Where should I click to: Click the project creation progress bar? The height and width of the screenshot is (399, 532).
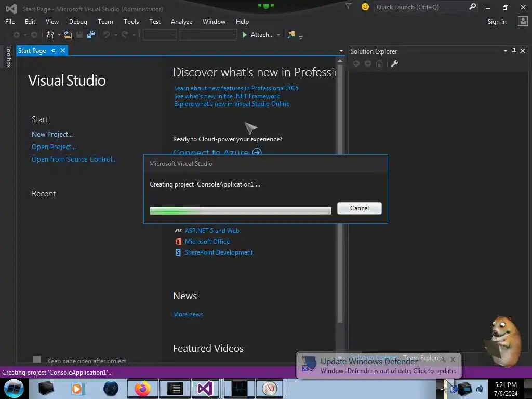click(240, 210)
